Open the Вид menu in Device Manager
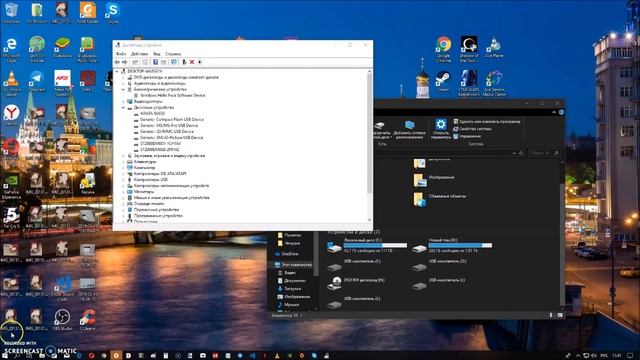Image resolution: width=640 pixels, height=360 pixels. [x=157, y=54]
